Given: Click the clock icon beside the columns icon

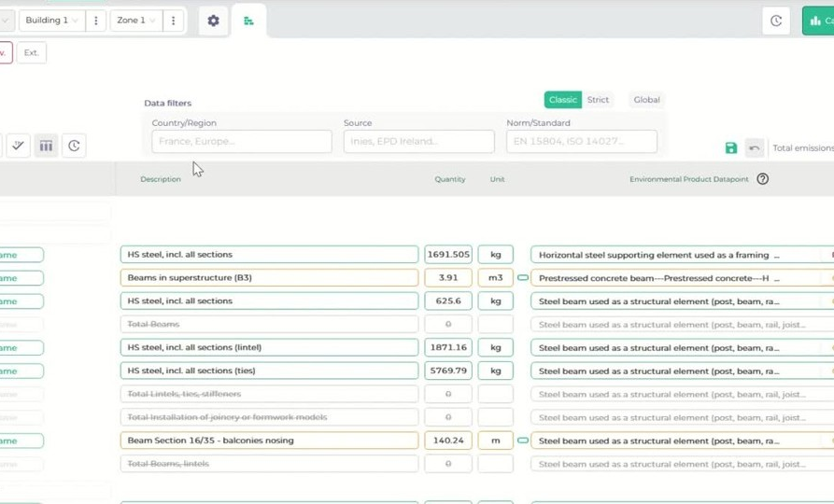Looking at the screenshot, I should pyautogui.click(x=74, y=146).
